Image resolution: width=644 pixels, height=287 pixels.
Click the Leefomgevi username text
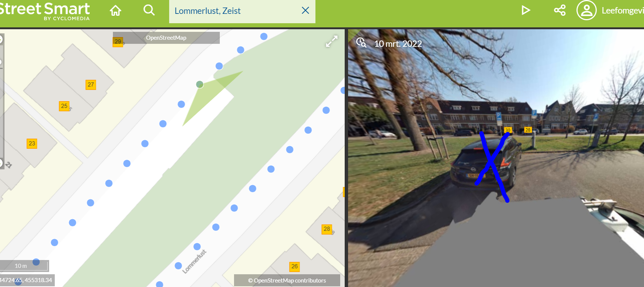[623, 10]
